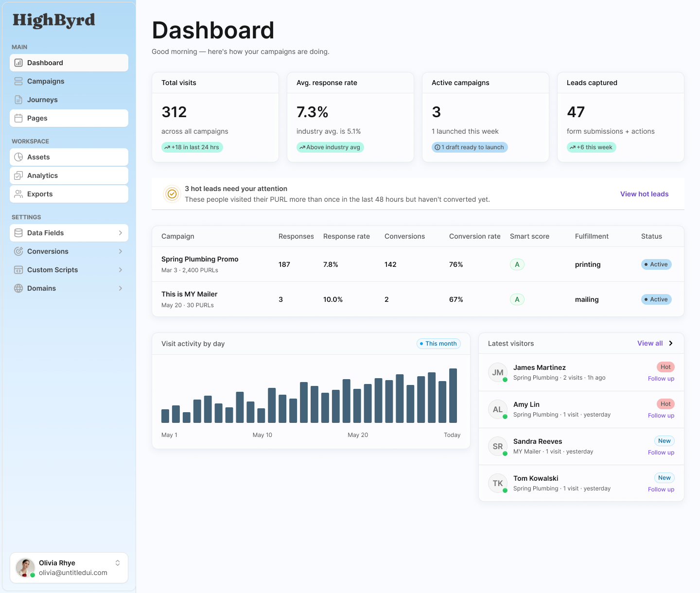Click the 1 draft ready to launch badge
Screen dimensions: 700x593
point(470,147)
